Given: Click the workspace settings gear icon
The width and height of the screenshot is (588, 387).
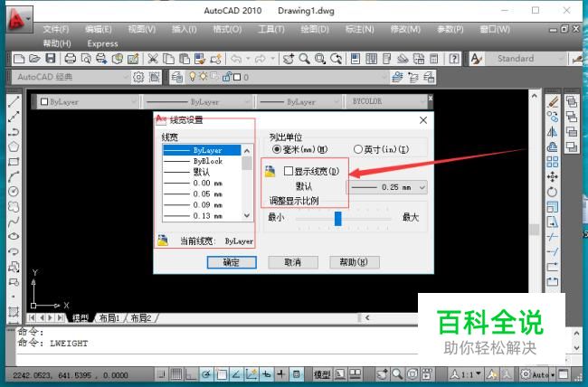Looking at the screenshot, I should point(138,77).
